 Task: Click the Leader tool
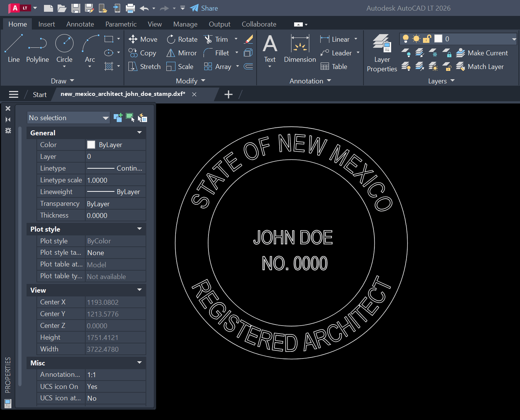pos(336,53)
